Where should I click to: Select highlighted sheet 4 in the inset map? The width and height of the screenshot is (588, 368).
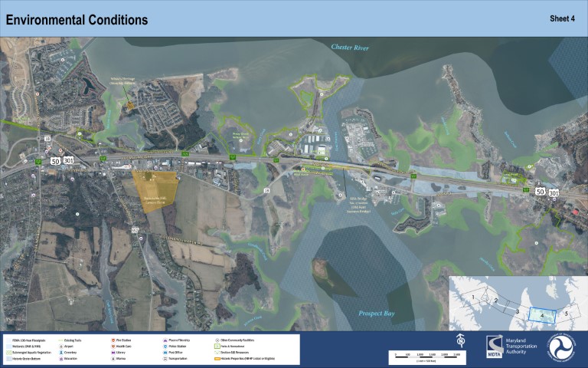click(542, 316)
